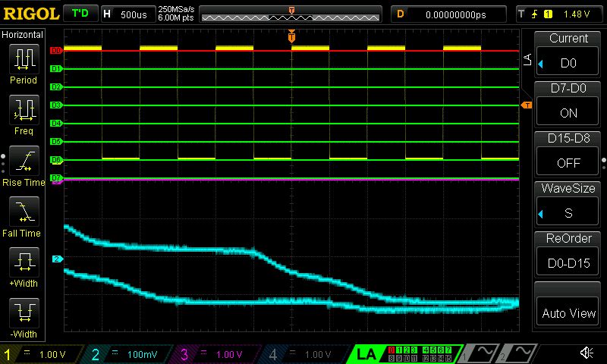607x364 pixels.
Task: Click the channel 3 scale 1.00 V value
Action: point(229,355)
